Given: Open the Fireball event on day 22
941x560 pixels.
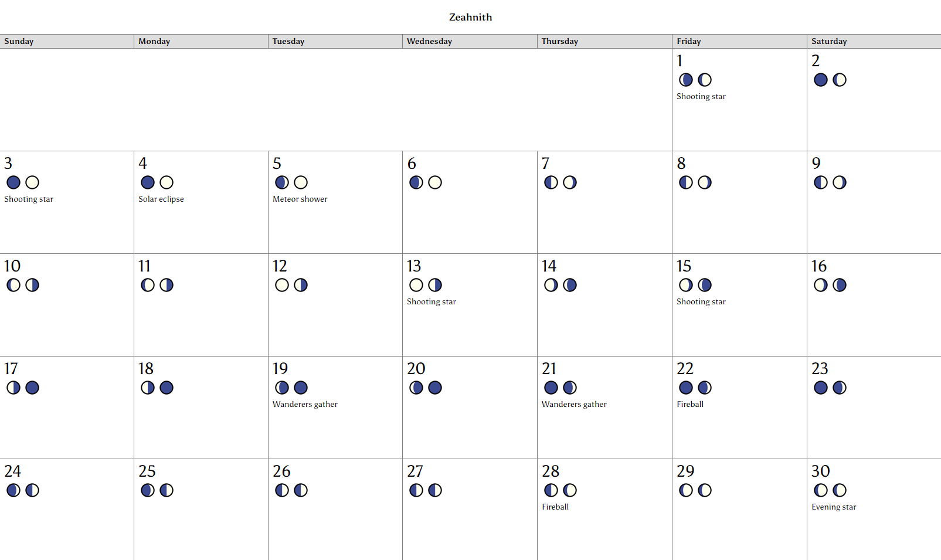Looking at the screenshot, I should [690, 404].
